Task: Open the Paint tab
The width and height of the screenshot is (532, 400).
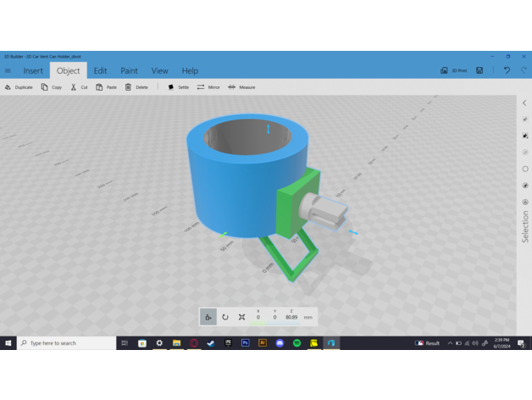Action: [x=129, y=71]
